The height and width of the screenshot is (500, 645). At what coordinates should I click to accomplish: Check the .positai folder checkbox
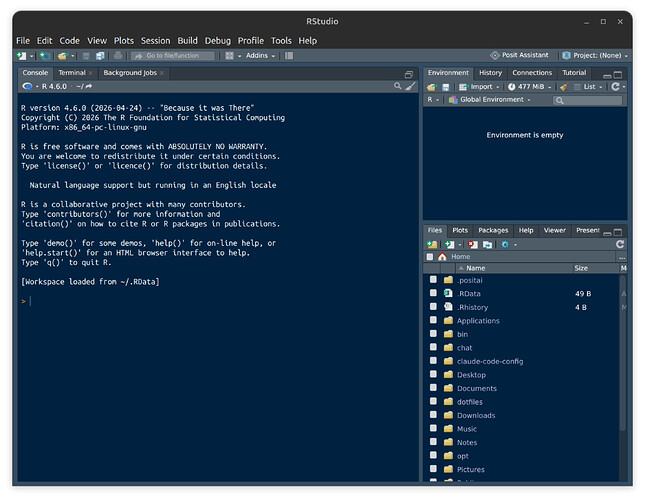click(433, 280)
